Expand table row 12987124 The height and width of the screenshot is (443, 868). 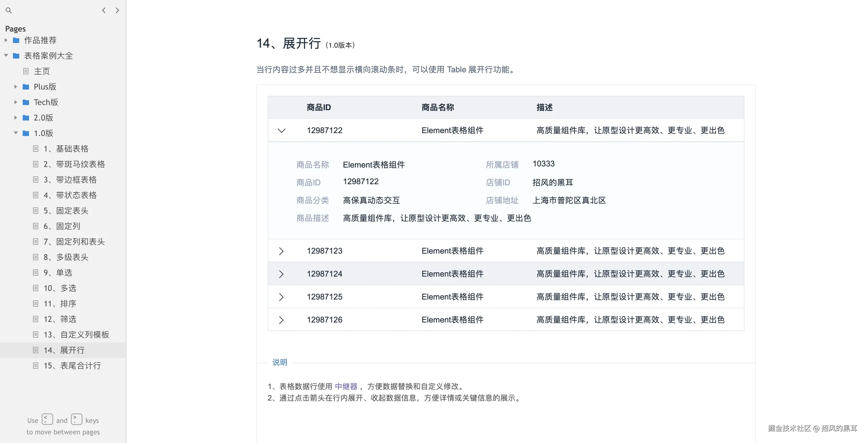pyautogui.click(x=281, y=274)
